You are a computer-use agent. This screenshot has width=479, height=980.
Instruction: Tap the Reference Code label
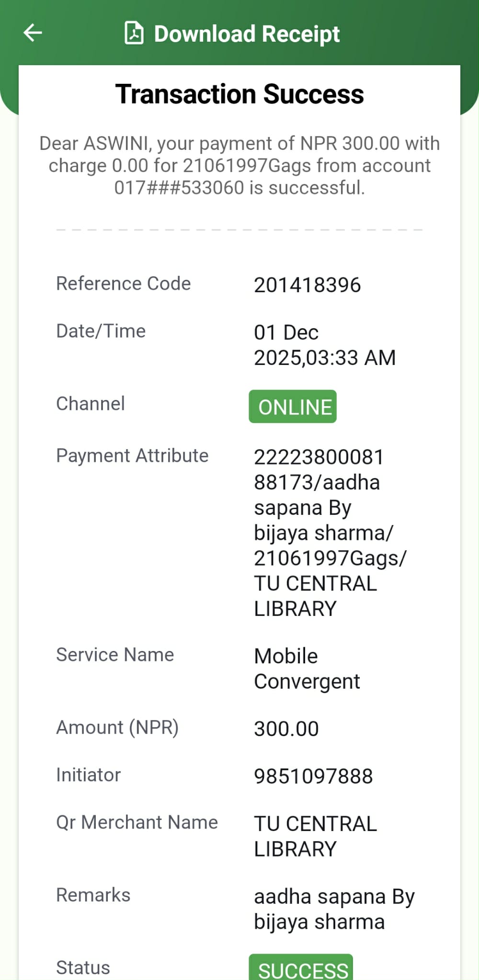[x=124, y=284]
